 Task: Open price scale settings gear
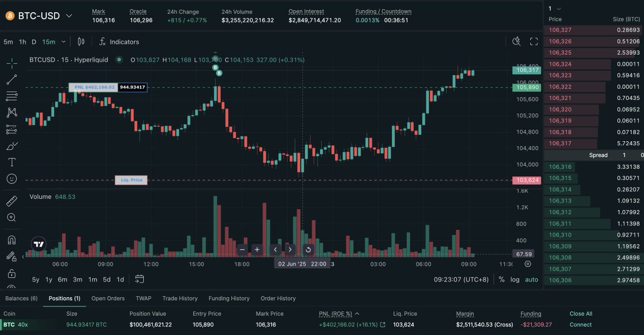tap(528, 264)
